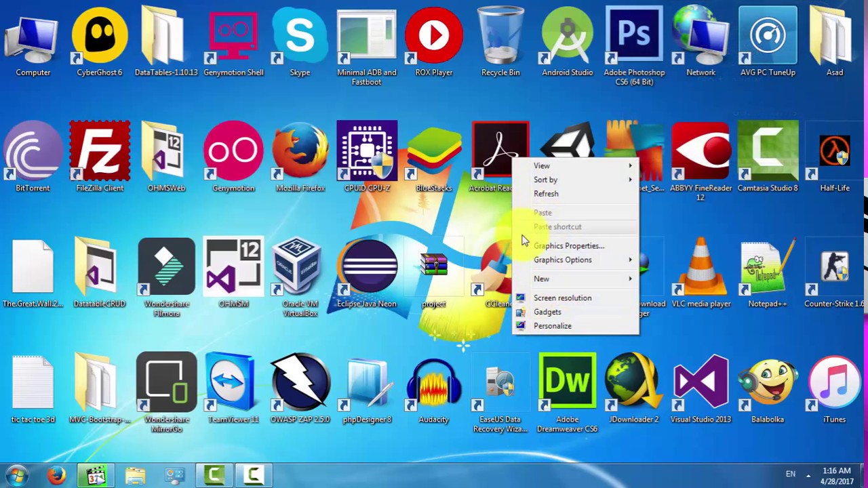Viewport: 868px width, 488px height.
Task: Choose Personalize from the context menu
Action: 553,326
